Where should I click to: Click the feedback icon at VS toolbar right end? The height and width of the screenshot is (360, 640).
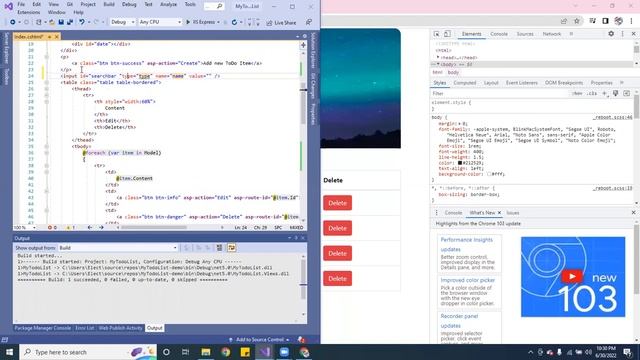(x=309, y=22)
